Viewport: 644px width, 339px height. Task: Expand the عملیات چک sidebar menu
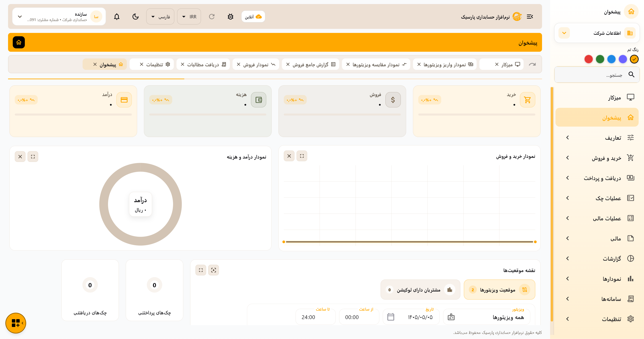[x=597, y=198]
